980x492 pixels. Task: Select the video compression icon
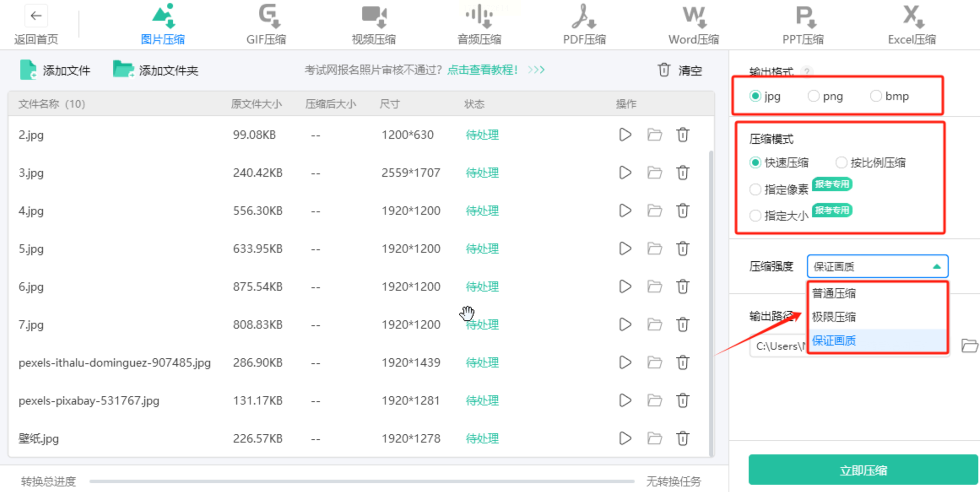(x=374, y=16)
